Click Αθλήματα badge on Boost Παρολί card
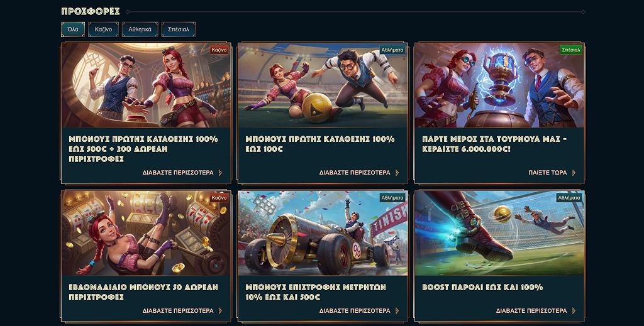Screen dimensions: 644x326 click(569, 198)
